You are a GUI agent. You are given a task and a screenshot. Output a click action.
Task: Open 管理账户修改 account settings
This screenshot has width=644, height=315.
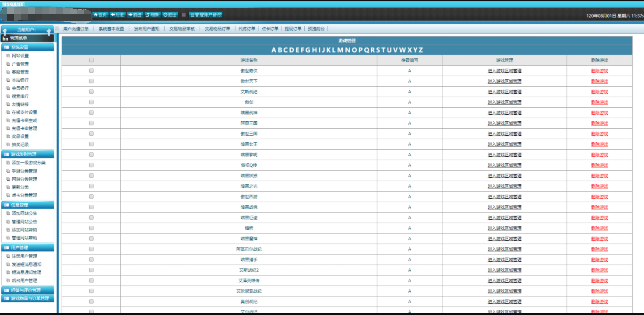206,15
